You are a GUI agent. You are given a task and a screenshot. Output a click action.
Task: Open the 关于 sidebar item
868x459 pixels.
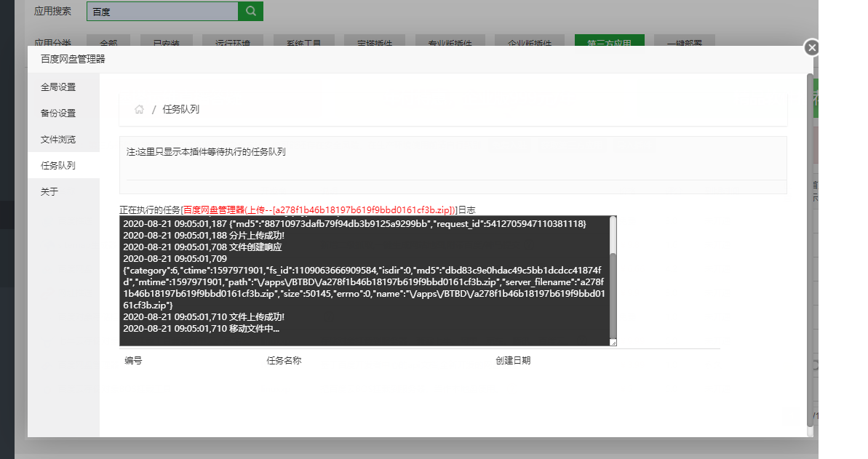[x=63, y=191]
